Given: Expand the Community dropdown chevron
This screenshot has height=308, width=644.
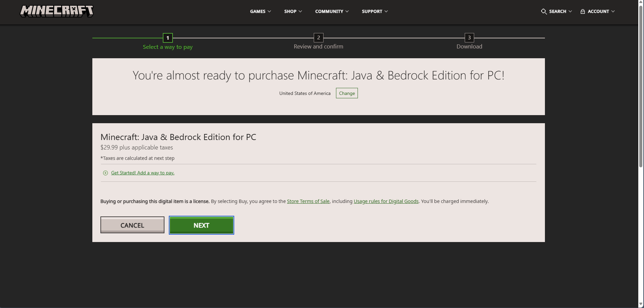Looking at the screenshot, I should pyautogui.click(x=347, y=11).
